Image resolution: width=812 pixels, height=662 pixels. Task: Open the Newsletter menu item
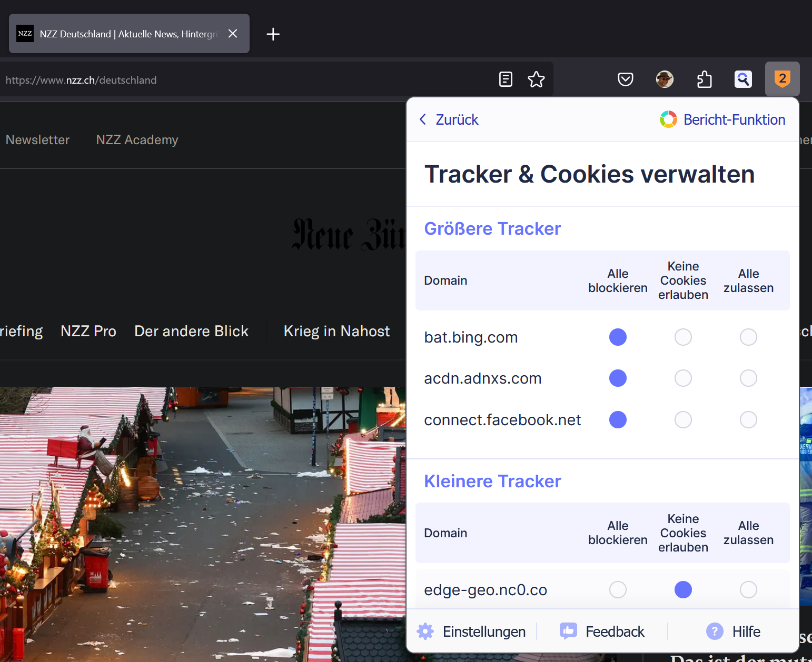(37, 139)
